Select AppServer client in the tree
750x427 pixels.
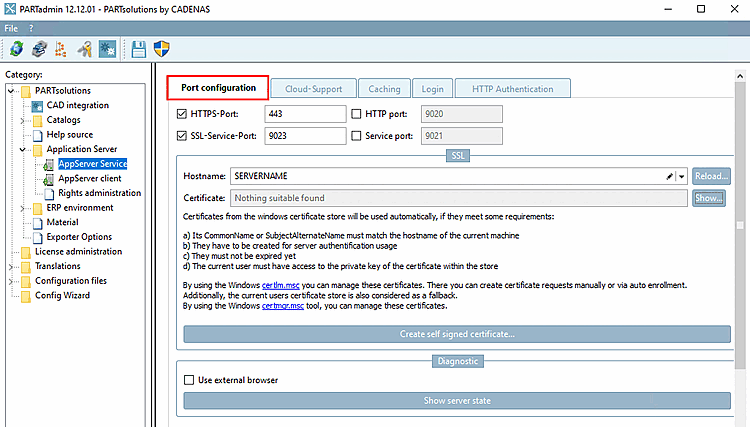pyautogui.click(x=90, y=179)
